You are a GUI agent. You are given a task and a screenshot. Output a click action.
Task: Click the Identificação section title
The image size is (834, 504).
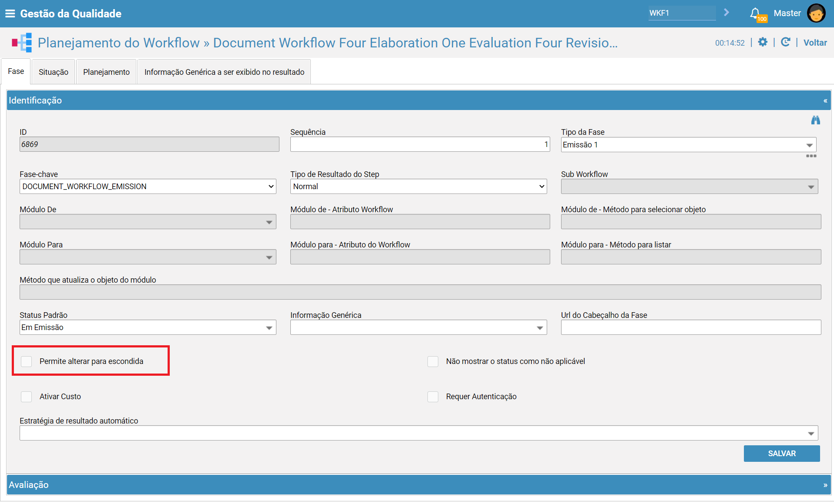pyautogui.click(x=35, y=100)
